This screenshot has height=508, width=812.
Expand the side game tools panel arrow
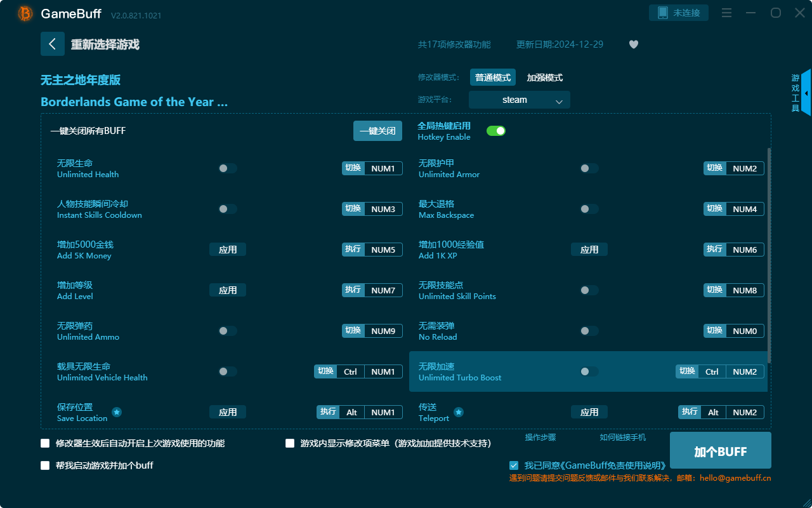(x=806, y=93)
